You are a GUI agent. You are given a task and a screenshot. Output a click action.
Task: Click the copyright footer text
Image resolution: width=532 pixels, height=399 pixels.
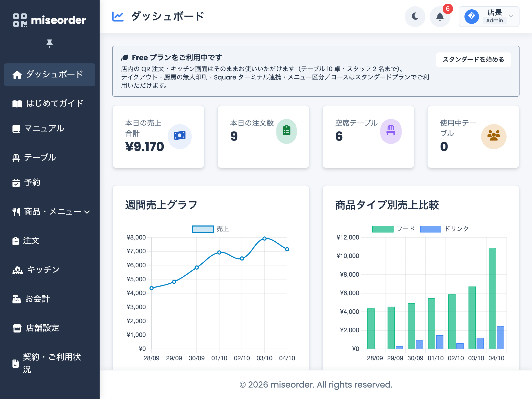(x=316, y=385)
